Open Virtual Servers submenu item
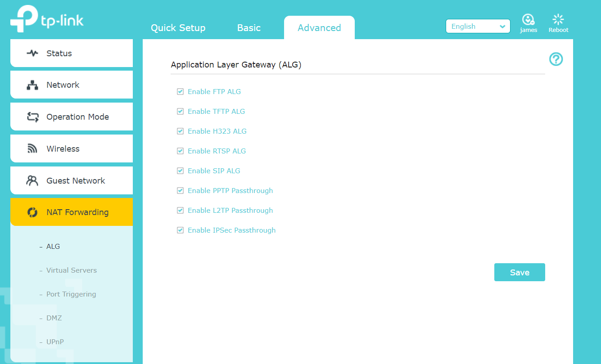The width and height of the screenshot is (601, 364). pos(71,270)
